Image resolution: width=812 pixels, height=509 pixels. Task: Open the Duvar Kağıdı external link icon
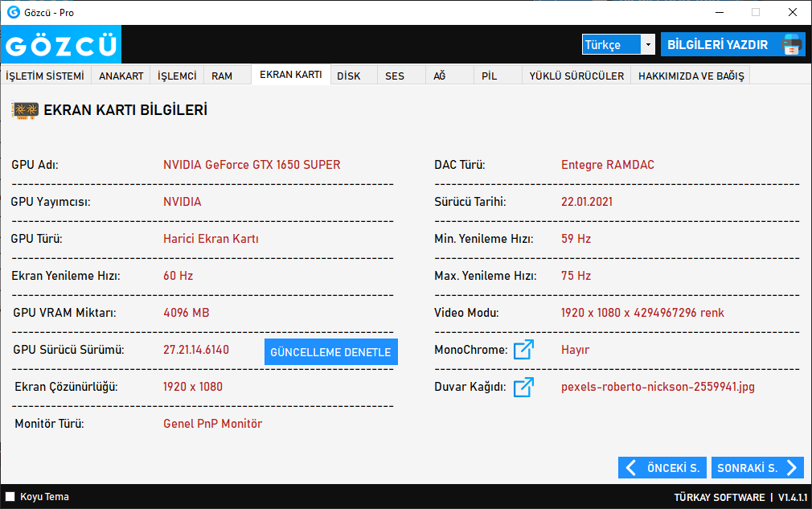(x=523, y=387)
